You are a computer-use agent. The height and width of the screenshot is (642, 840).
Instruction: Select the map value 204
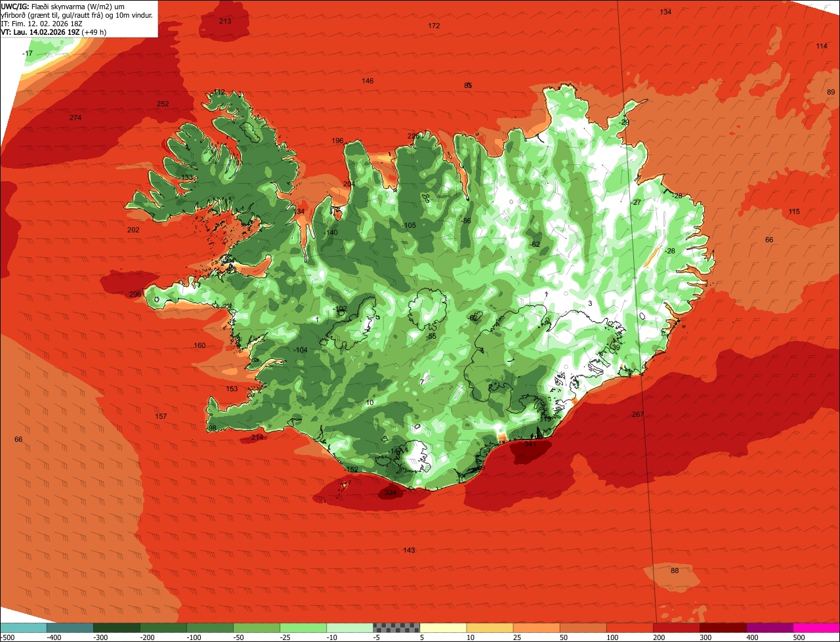point(348,184)
